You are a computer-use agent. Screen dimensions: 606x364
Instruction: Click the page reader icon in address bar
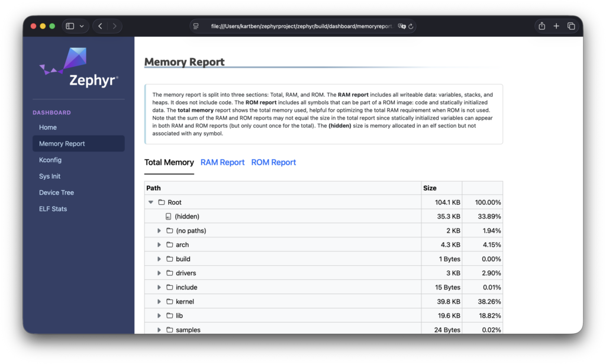click(x=196, y=26)
